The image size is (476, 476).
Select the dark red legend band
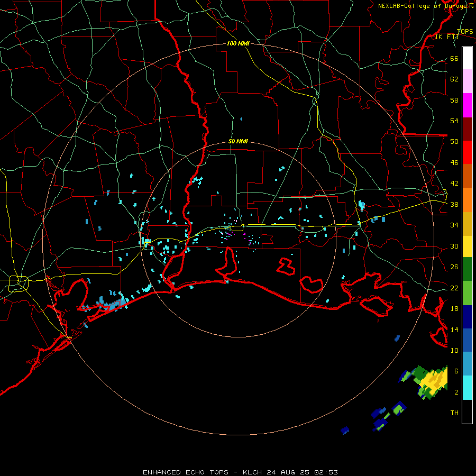point(467,129)
